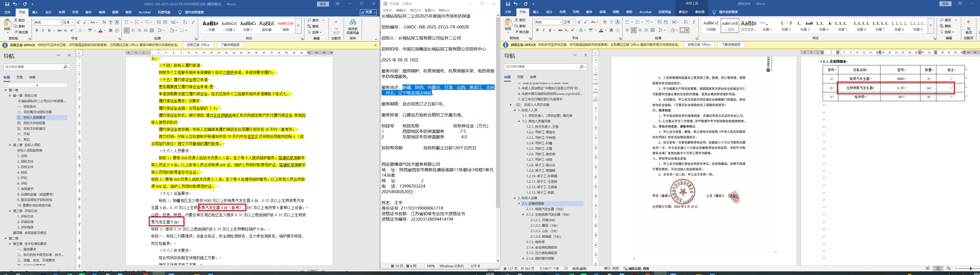Screen dimensions: 980x275
Task: Click 保存到百度网盘 in left Word ribbon
Action: click(x=353, y=27)
